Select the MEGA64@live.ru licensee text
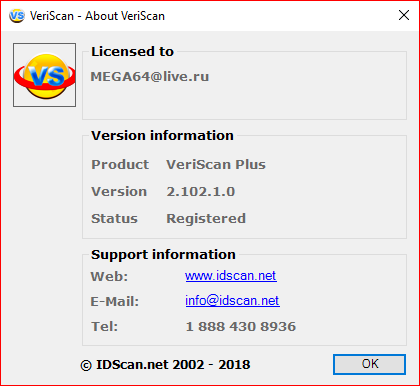 click(x=150, y=77)
